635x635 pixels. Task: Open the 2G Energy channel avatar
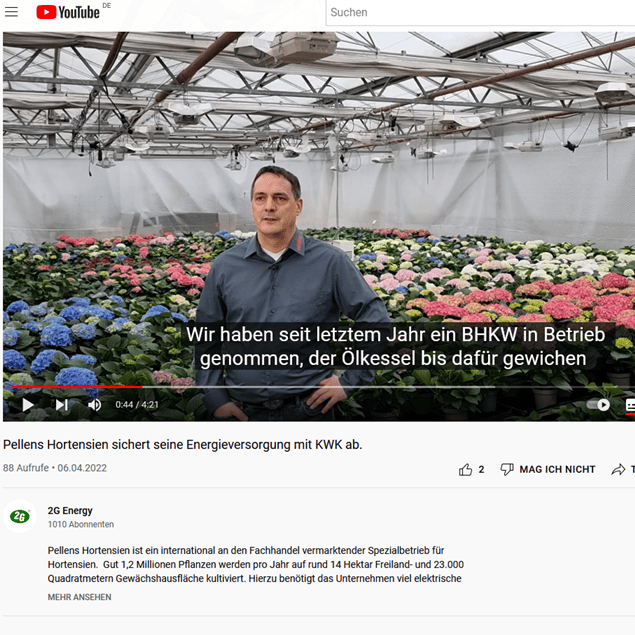19,516
